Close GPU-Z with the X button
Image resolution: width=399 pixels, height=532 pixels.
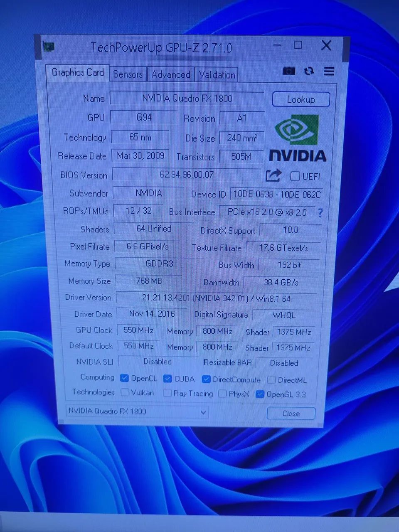pos(327,45)
